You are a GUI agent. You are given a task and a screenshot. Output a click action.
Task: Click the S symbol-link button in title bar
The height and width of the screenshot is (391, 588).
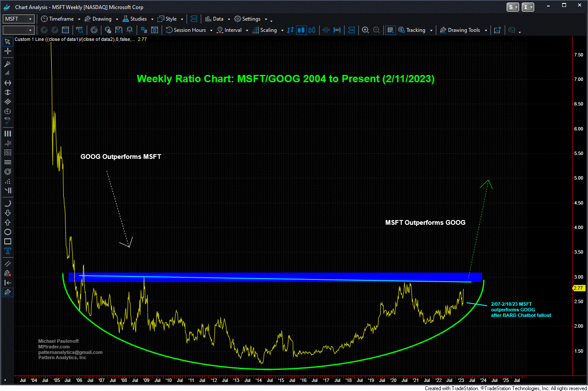513,7
